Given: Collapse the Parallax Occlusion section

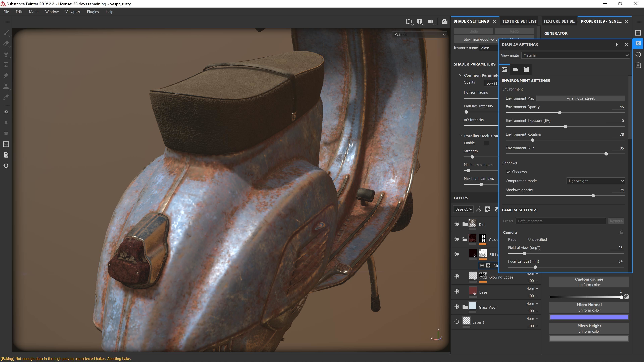Looking at the screenshot, I should tap(461, 136).
